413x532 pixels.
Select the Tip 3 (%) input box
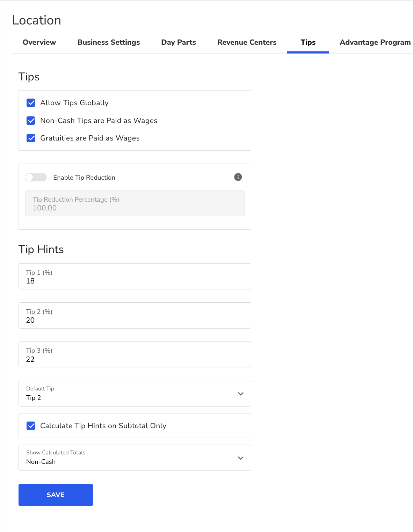pyautogui.click(x=135, y=355)
